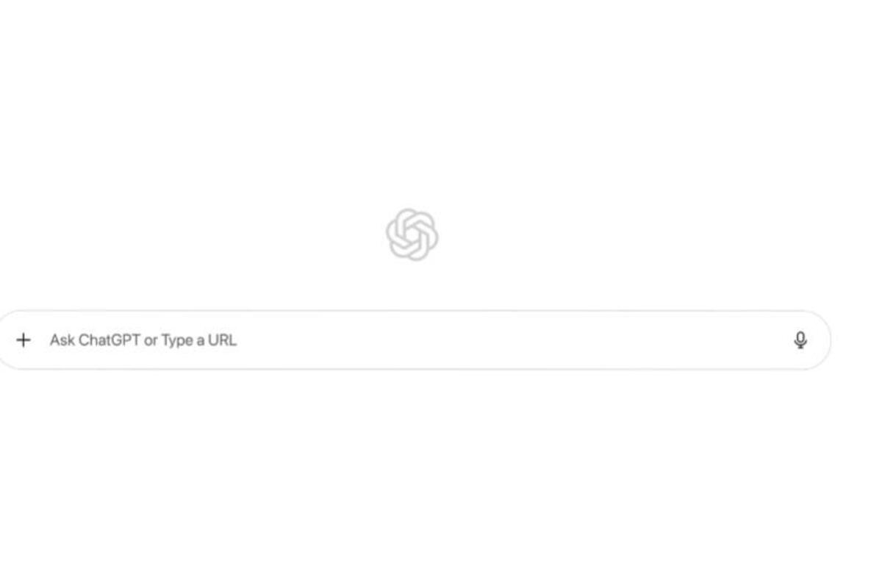Click the rounded URL and chat entry bar
882x588 pixels.
(x=414, y=340)
